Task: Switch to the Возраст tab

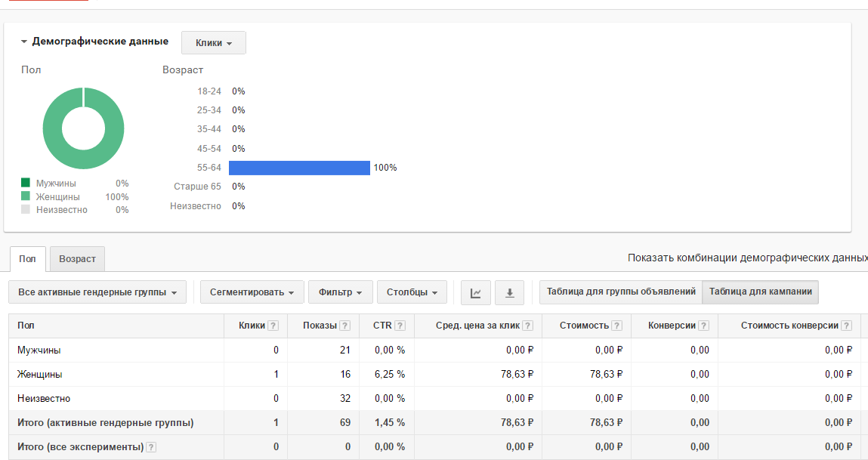Action: point(78,259)
